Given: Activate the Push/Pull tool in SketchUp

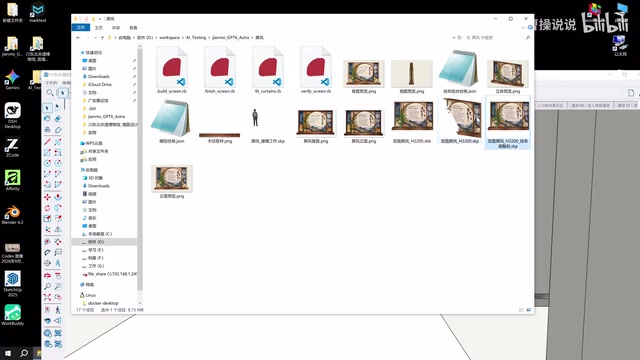Looking at the screenshot, I should click(58, 197).
